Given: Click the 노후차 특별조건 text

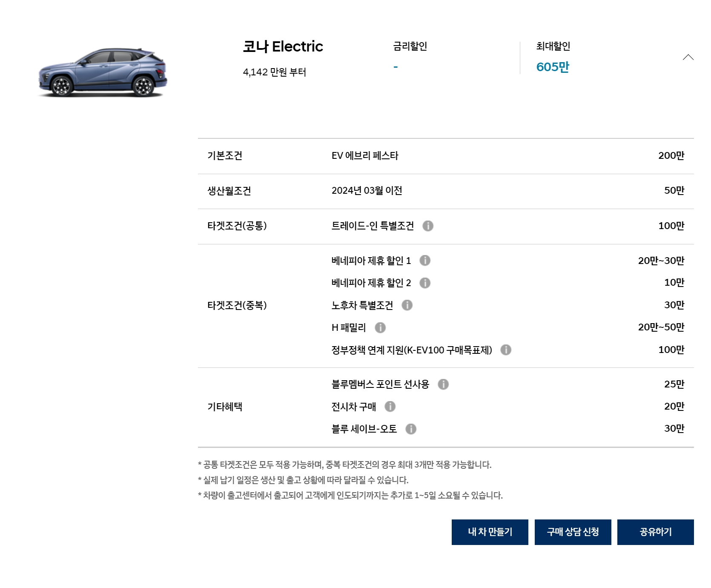Looking at the screenshot, I should click(362, 305).
